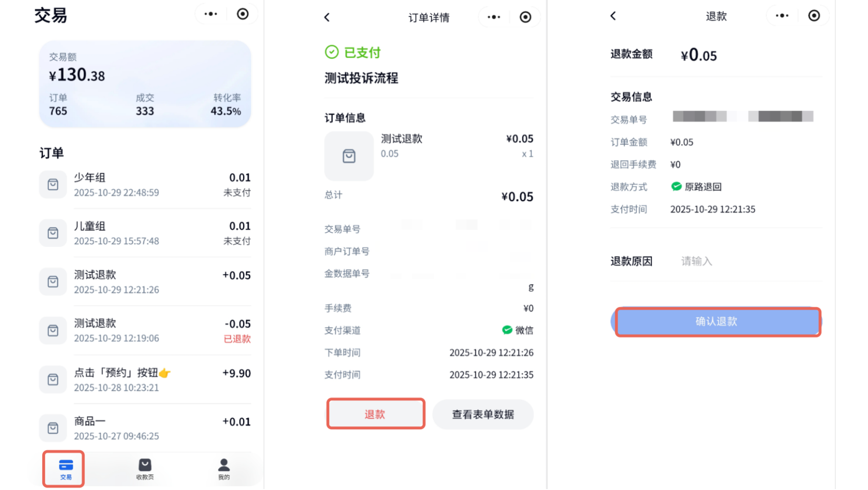Open more options menu on 退款 screen

pos(782,16)
